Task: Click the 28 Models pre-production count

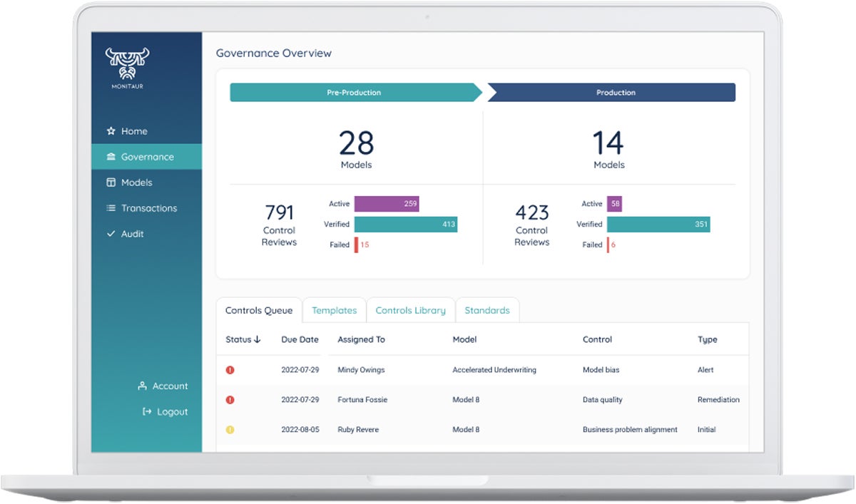Action: tap(356, 150)
